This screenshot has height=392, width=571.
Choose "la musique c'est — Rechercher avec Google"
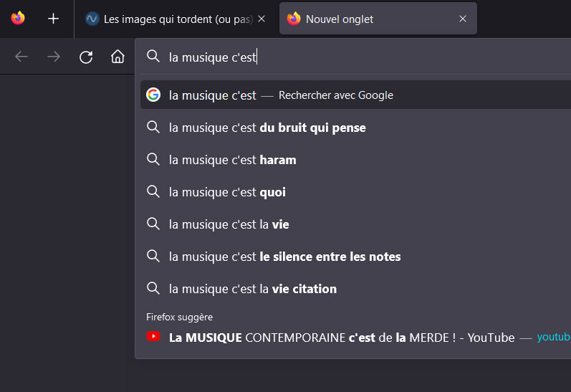(x=281, y=95)
